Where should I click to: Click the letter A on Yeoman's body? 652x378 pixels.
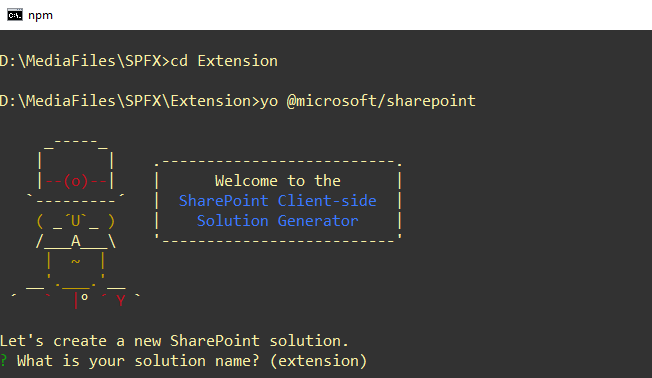point(76,241)
